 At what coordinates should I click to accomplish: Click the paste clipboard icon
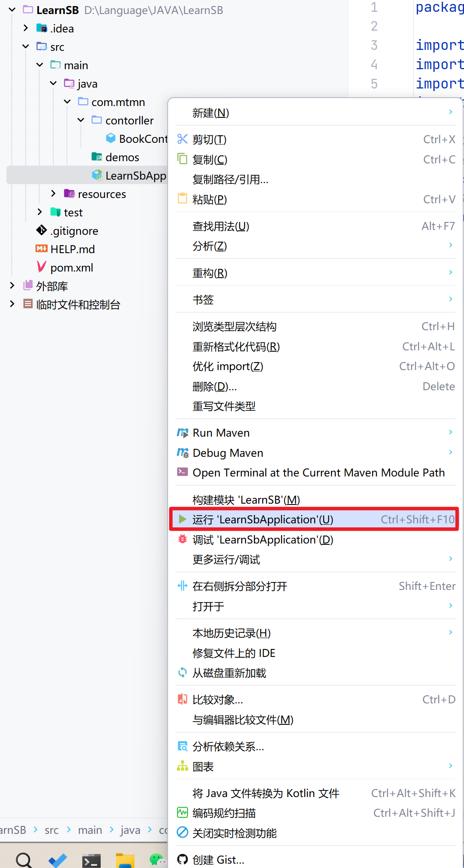click(182, 199)
